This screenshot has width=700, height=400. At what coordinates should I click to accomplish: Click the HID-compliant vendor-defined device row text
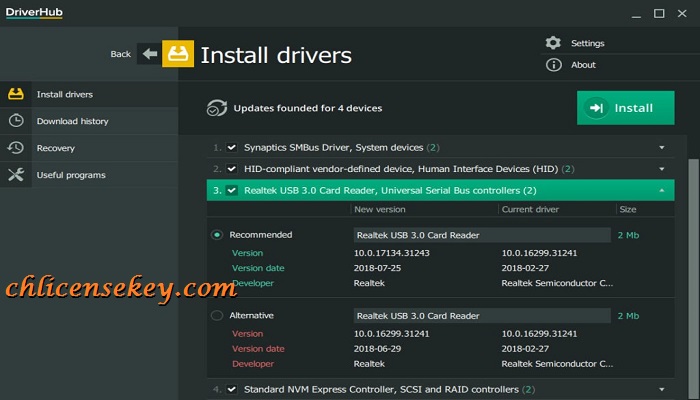409,169
